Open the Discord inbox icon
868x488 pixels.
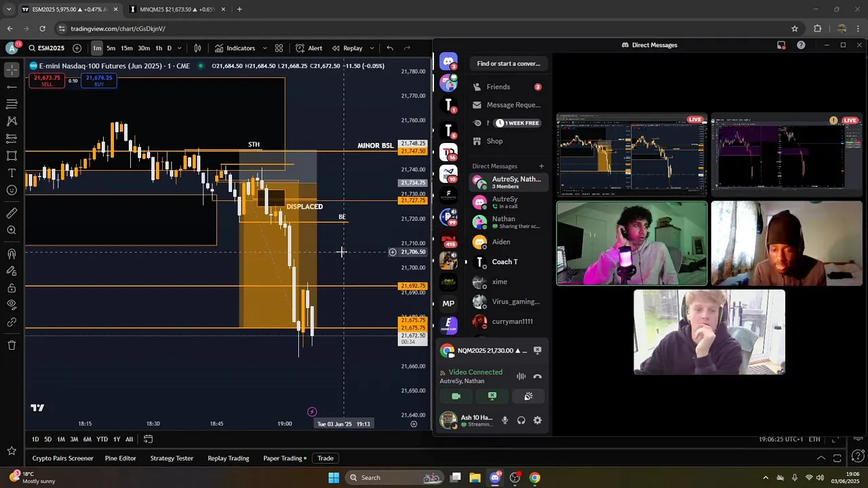(781, 45)
